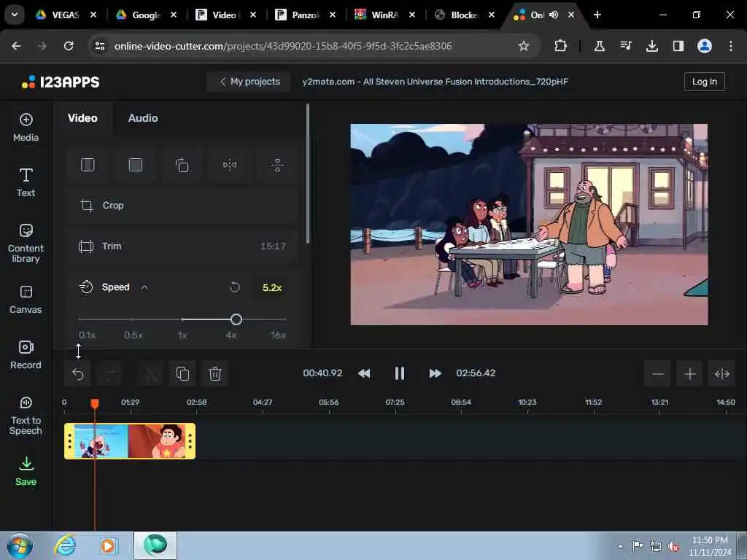Click the project title text
This screenshot has width=747, height=560.
436,82
